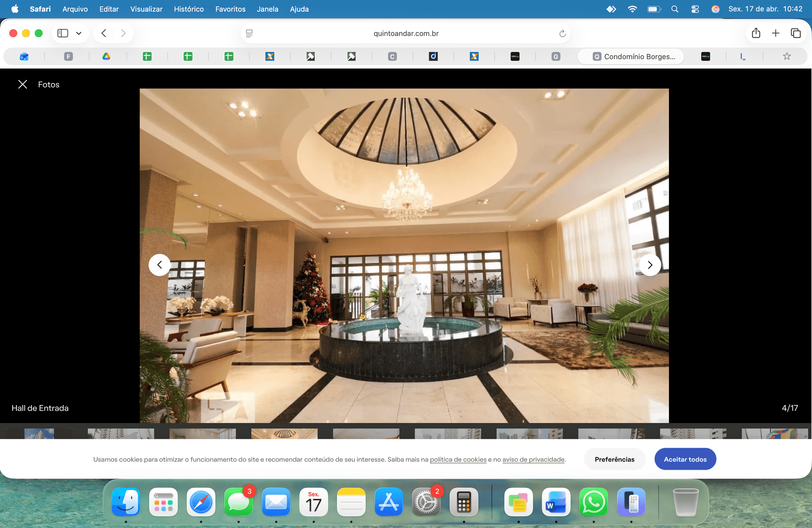The image size is (812, 528).
Task: Open the Janela menu
Action: pyautogui.click(x=267, y=9)
